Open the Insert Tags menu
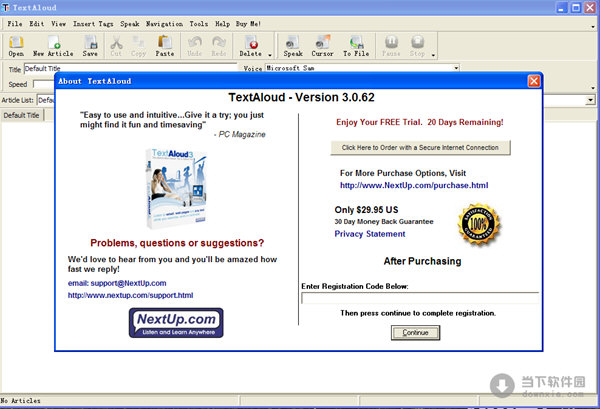The image size is (600, 409). [x=93, y=24]
